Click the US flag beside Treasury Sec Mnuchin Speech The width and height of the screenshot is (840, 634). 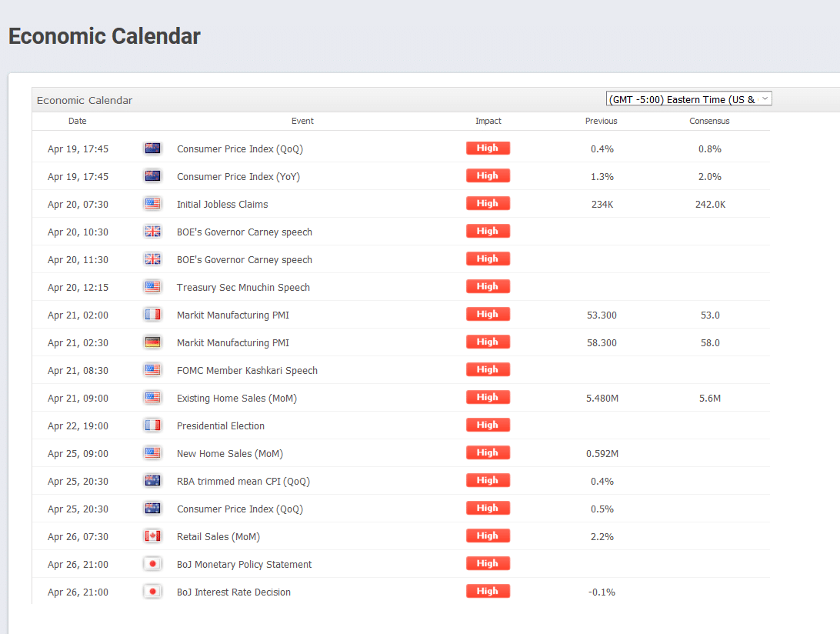pyautogui.click(x=152, y=287)
